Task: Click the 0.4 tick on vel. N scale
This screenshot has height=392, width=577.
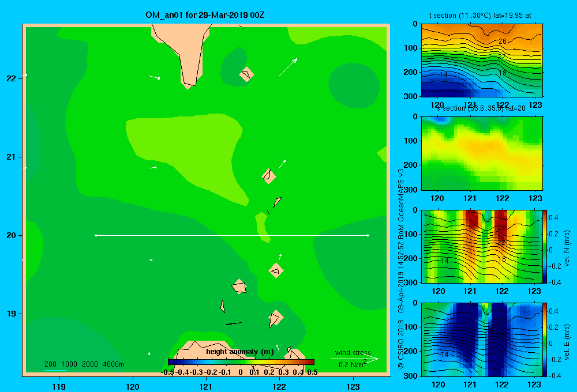Action: pyautogui.click(x=553, y=218)
